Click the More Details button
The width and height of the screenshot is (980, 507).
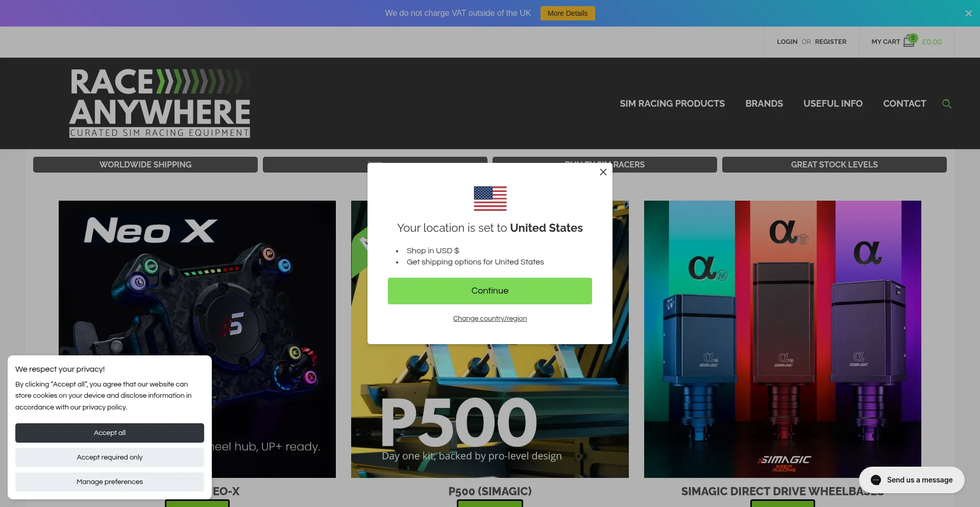coord(568,13)
